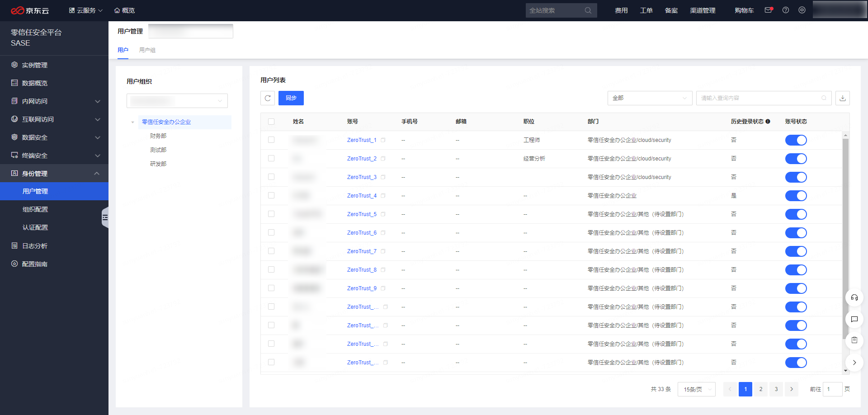Click the JD Cloud logo
Viewport: 868px width, 415px height.
tap(30, 10)
